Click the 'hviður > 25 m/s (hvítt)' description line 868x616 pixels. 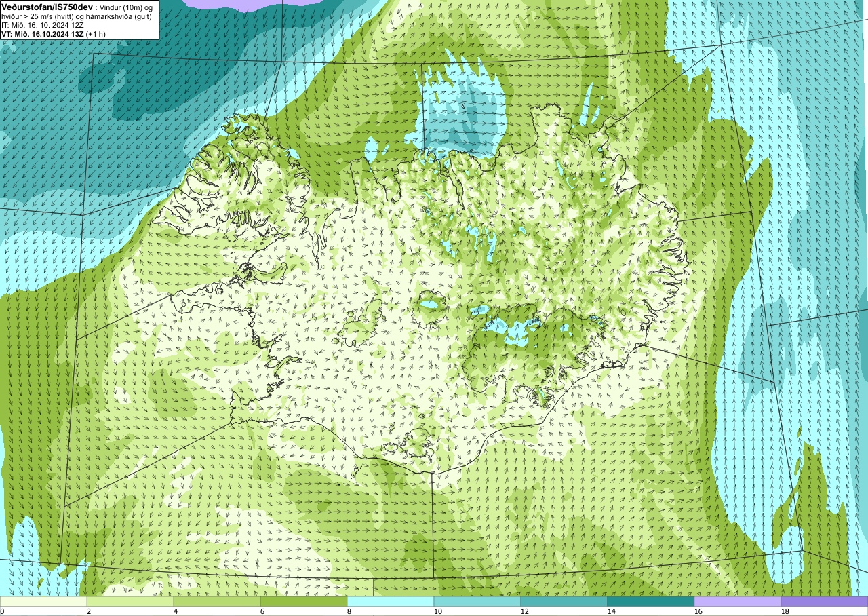77,16
